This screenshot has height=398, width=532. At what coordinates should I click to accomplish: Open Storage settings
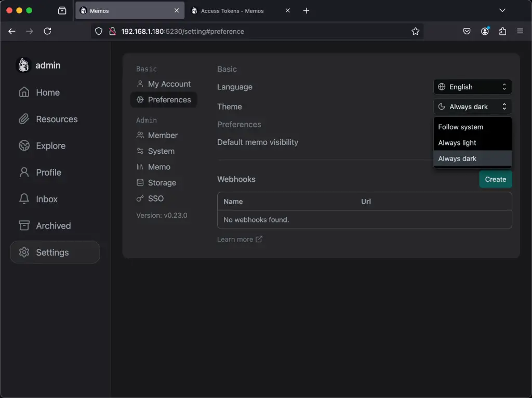pyautogui.click(x=161, y=182)
